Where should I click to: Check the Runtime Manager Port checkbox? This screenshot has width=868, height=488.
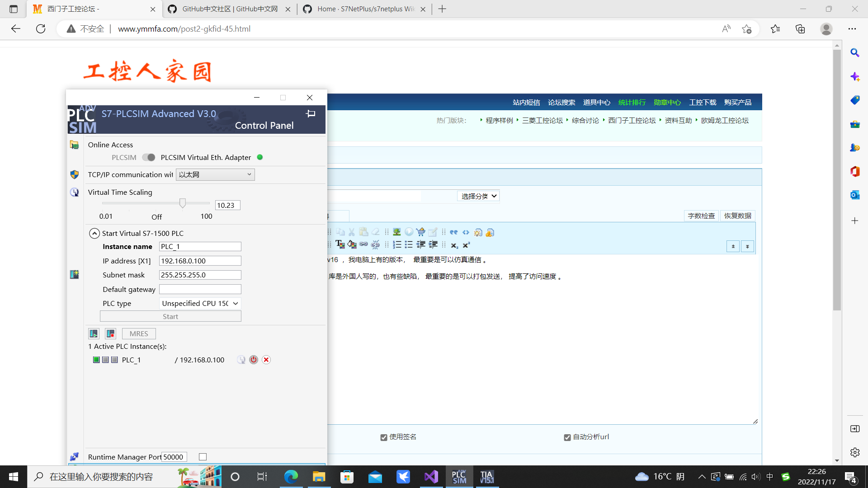click(203, 457)
